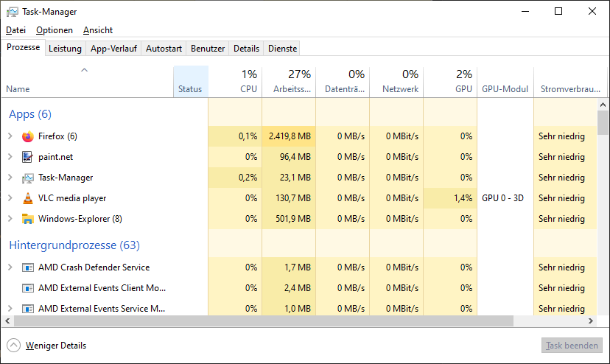Click the vertical scrollbar up arrow
This screenshot has width=610, height=364.
point(603,105)
